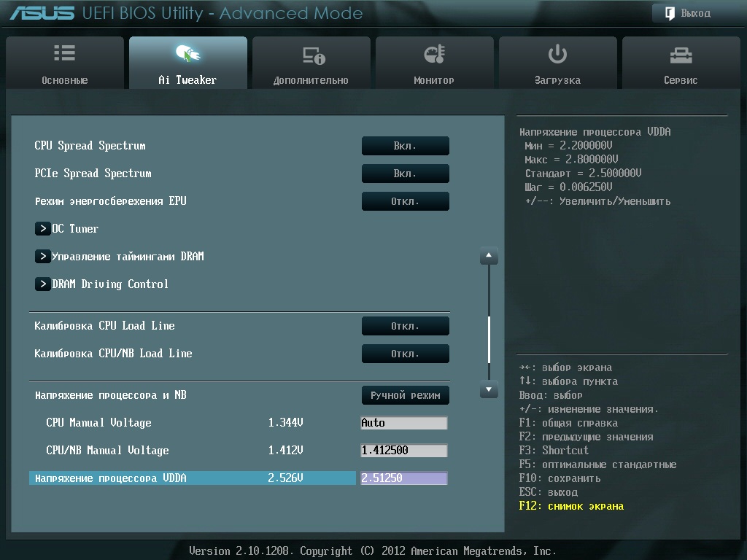
Task: Click the 2.526V VDDA voltage reading
Action: tap(285, 478)
